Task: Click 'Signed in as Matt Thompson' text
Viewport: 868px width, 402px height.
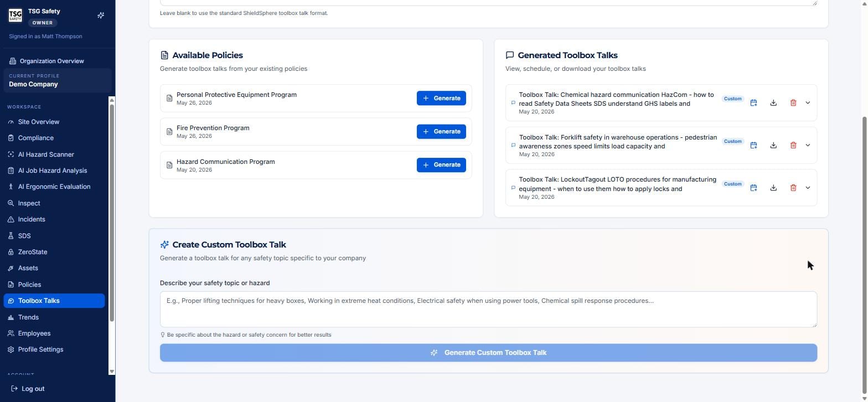Action: (45, 37)
